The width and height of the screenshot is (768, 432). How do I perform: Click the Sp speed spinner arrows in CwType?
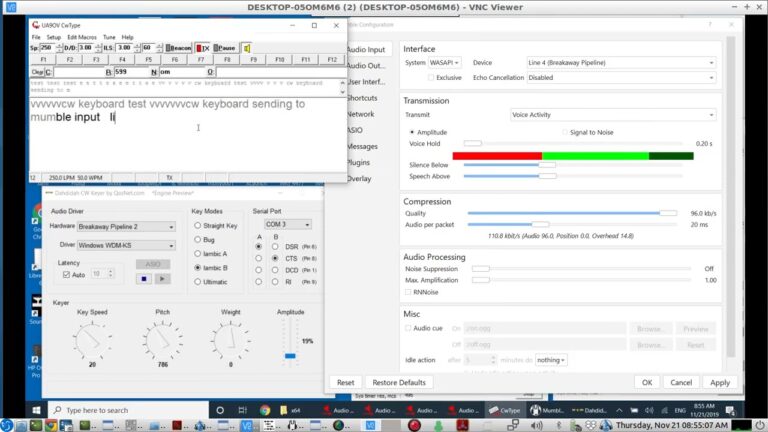point(59,48)
